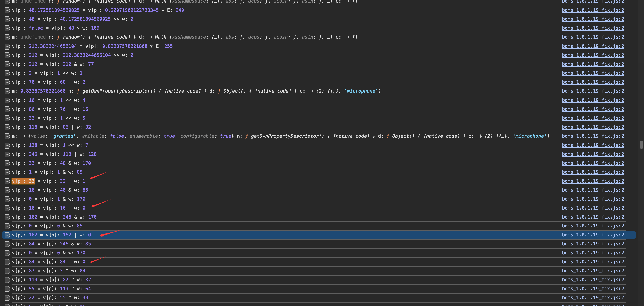Click logpoint icon beside '246 = v[p]: 118 | w: 128'
The width and height of the screenshot is (644, 306).
coord(7,154)
